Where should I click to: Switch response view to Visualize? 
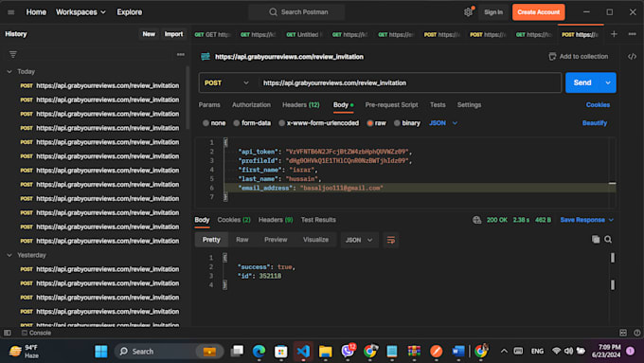point(315,240)
